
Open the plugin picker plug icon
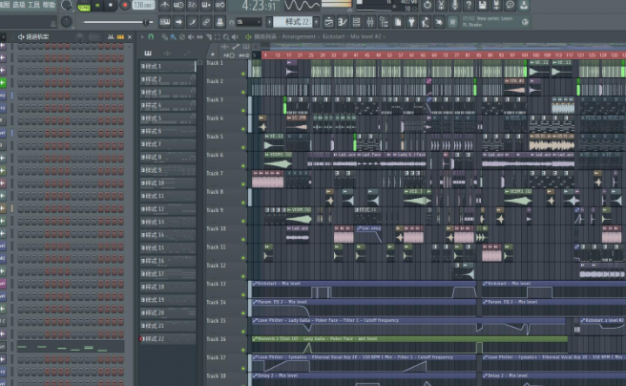[x=411, y=22]
